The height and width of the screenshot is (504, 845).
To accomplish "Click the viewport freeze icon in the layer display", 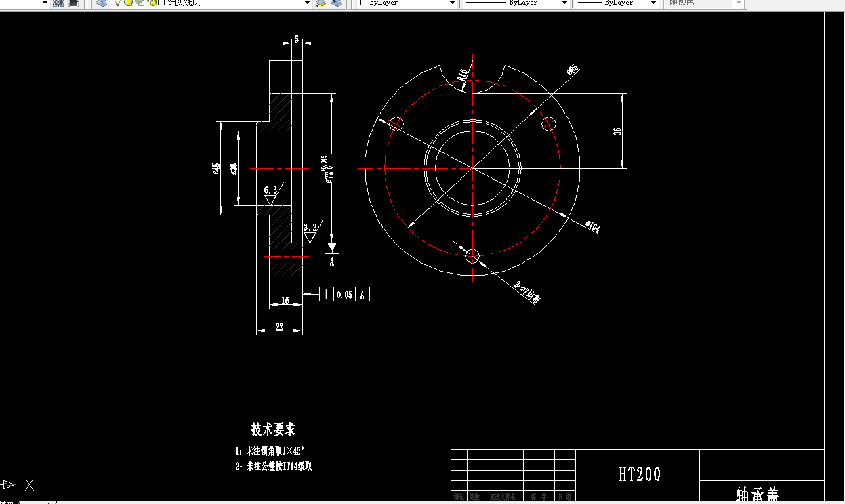I will [x=140, y=3].
